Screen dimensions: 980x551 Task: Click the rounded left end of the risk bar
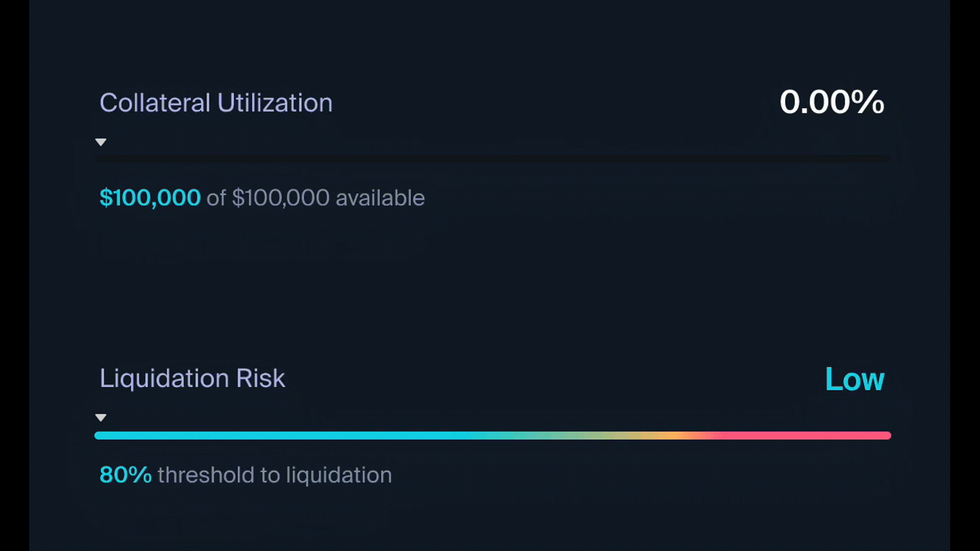pyautogui.click(x=98, y=435)
